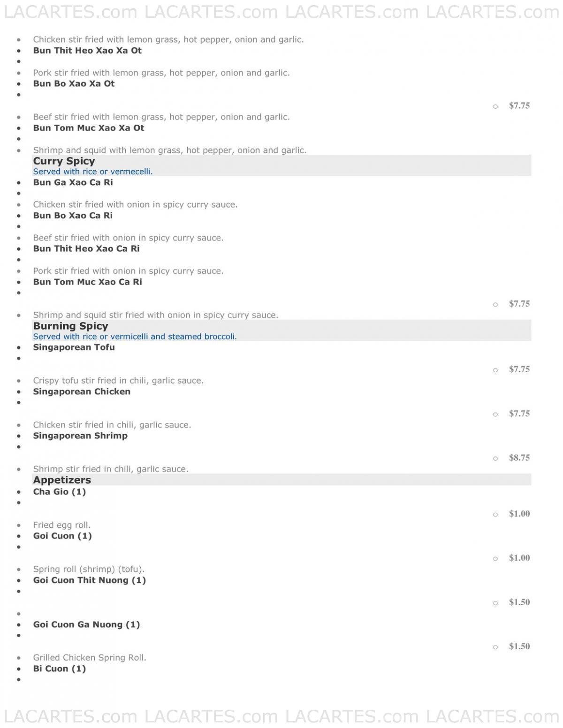This screenshot has height=728, width=563.
Task: Choose Goi Cuon Thit Nuong (1)
Action: click(x=90, y=580)
